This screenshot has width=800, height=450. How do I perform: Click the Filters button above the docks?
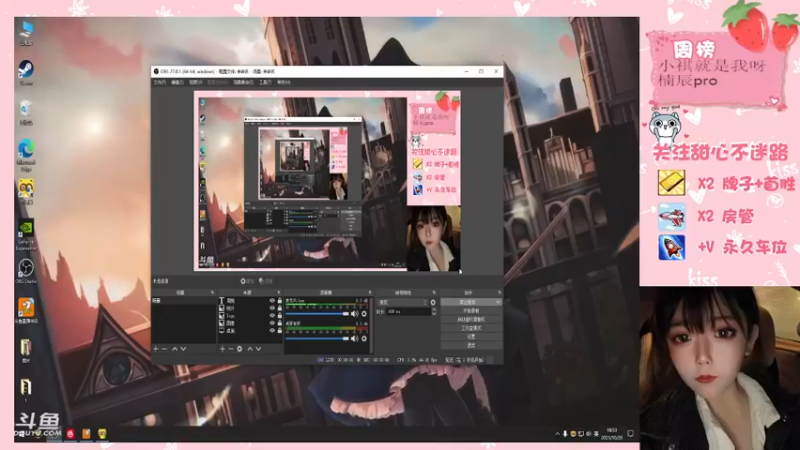pyautogui.click(x=266, y=281)
